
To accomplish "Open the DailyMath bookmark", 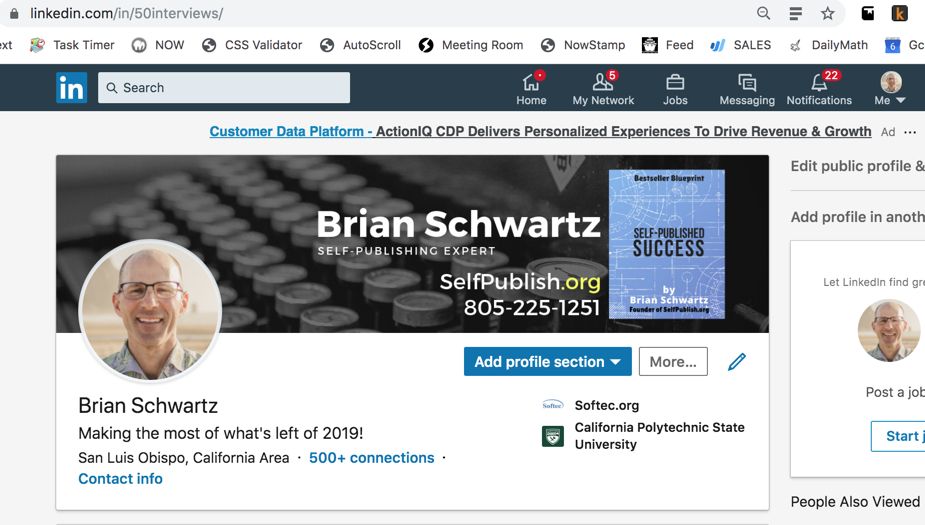I will tap(828, 45).
